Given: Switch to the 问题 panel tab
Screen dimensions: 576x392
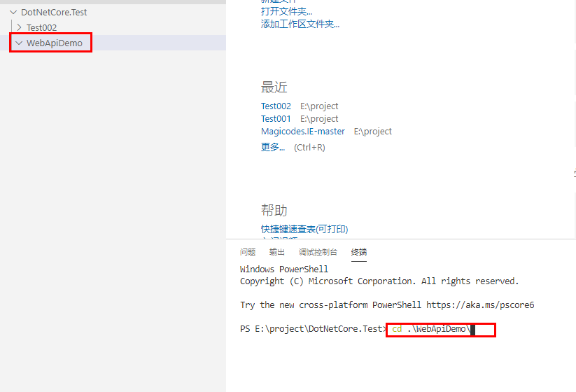Looking at the screenshot, I should coord(248,252).
